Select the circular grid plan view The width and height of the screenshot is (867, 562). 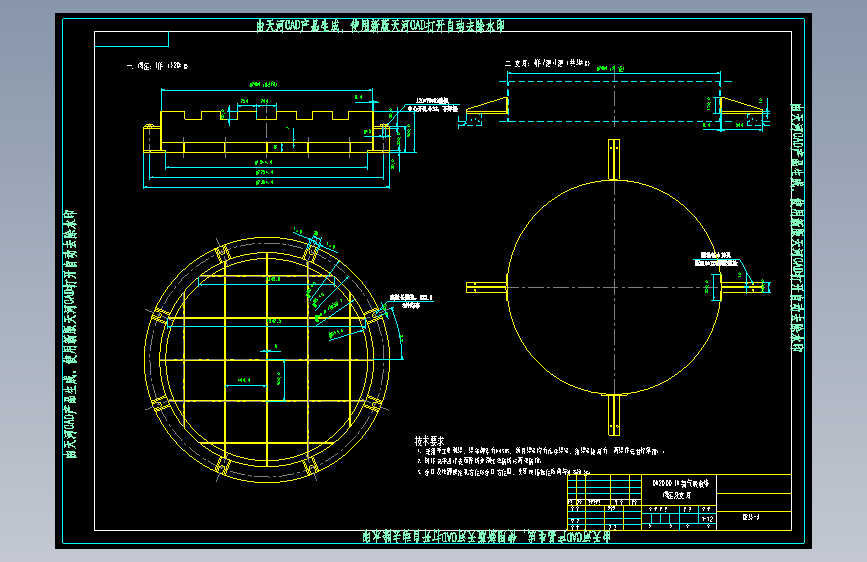[x=267, y=360]
